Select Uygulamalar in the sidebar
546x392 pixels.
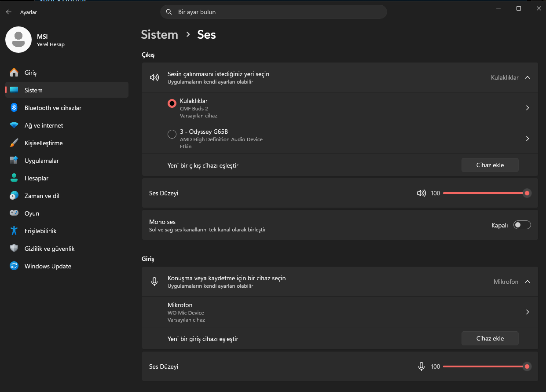(x=67, y=161)
